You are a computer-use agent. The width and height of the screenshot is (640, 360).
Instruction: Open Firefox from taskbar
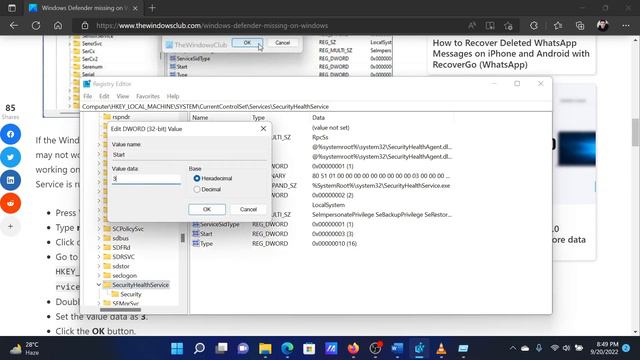[x=353, y=348]
